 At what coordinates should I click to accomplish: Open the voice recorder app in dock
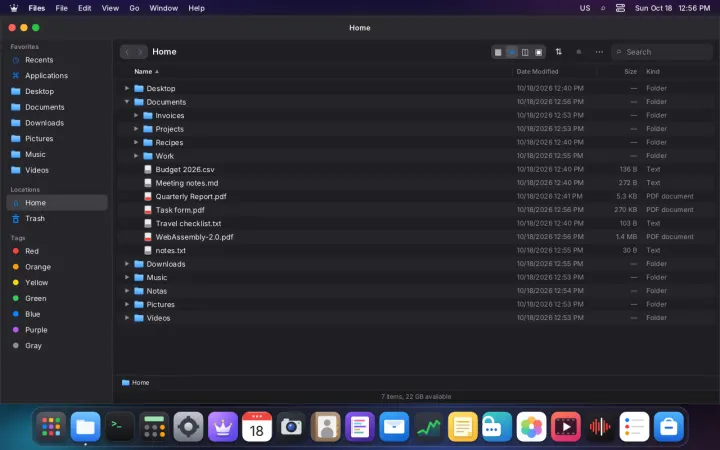[x=600, y=427]
